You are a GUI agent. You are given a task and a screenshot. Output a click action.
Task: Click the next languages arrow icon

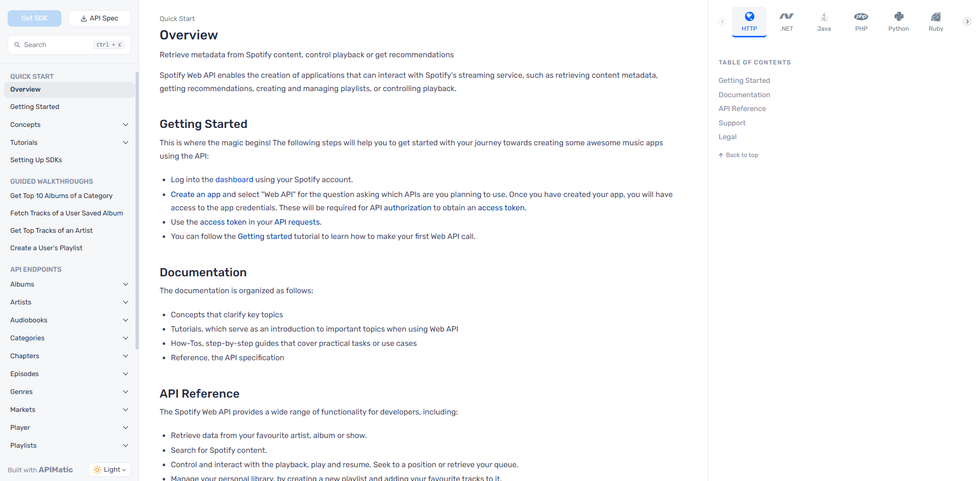[x=967, y=21]
